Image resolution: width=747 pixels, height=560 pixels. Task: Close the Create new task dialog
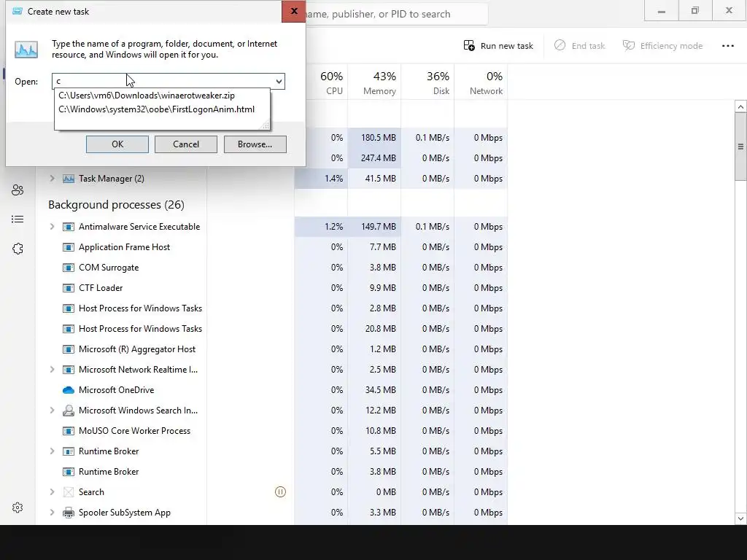[293, 11]
